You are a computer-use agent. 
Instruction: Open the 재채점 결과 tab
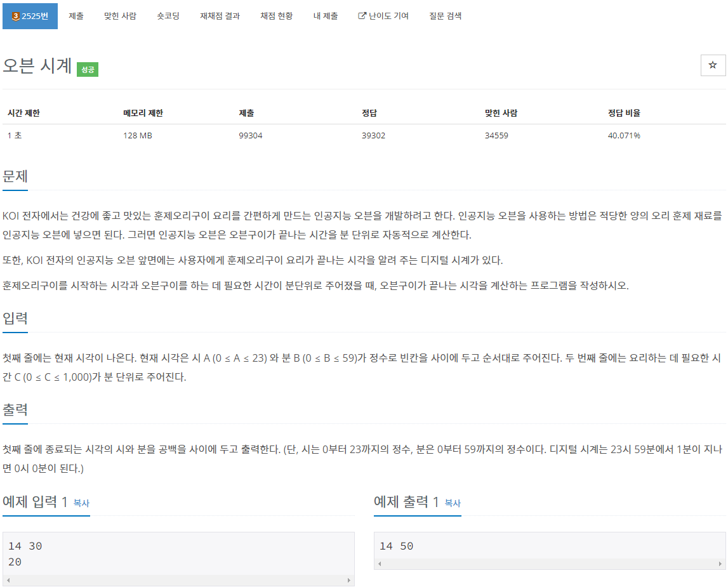pyautogui.click(x=220, y=16)
